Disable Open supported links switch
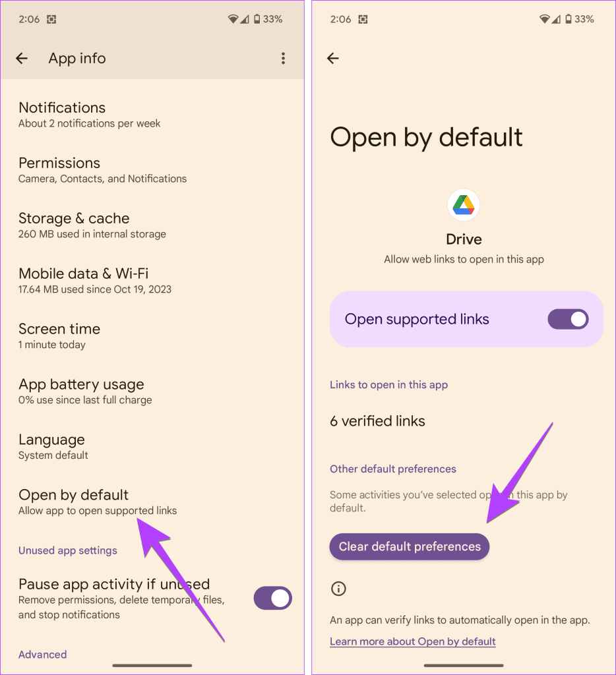616x675 pixels. click(568, 319)
